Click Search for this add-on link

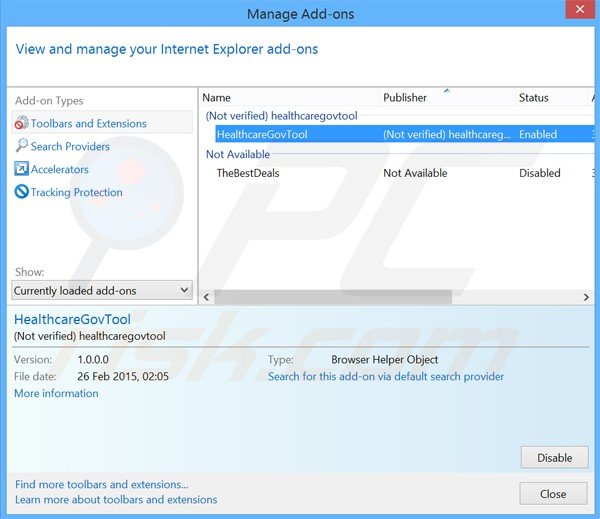click(386, 376)
